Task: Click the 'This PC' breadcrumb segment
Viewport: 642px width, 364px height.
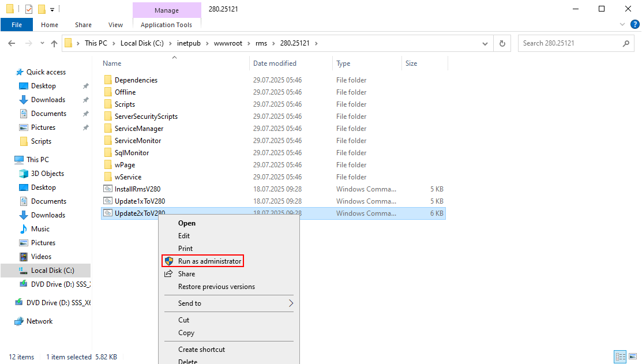Action: pos(96,43)
